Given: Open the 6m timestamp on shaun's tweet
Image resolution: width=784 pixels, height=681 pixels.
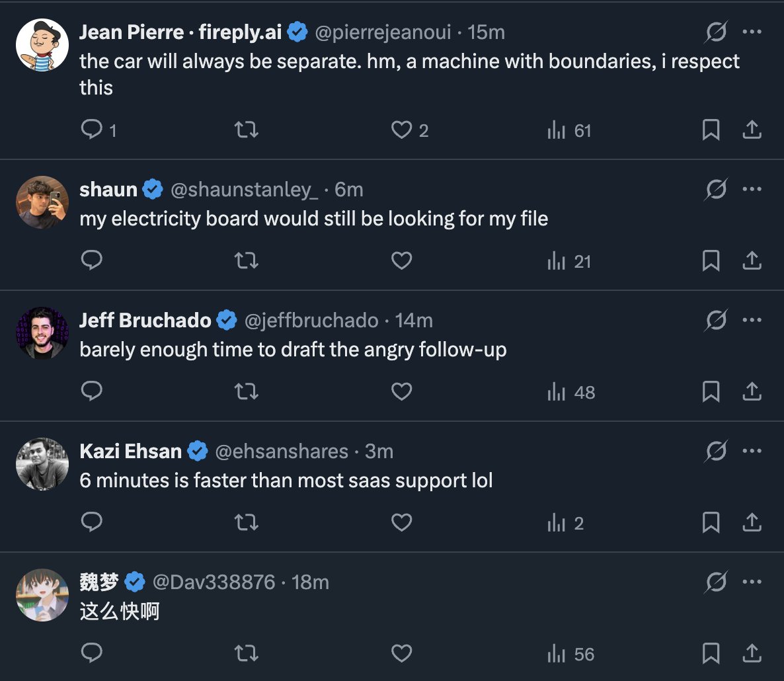Looking at the screenshot, I should click(x=348, y=190).
